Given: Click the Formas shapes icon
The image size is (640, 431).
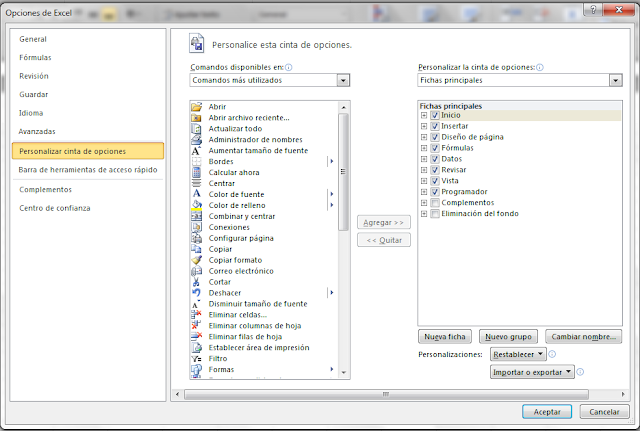Looking at the screenshot, I should click(197, 370).
